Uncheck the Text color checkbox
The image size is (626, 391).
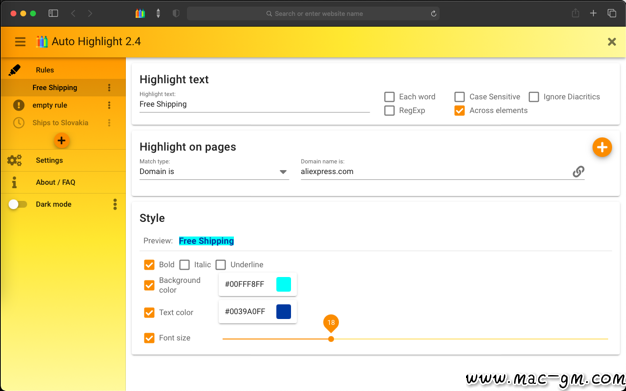click(149, 312)
